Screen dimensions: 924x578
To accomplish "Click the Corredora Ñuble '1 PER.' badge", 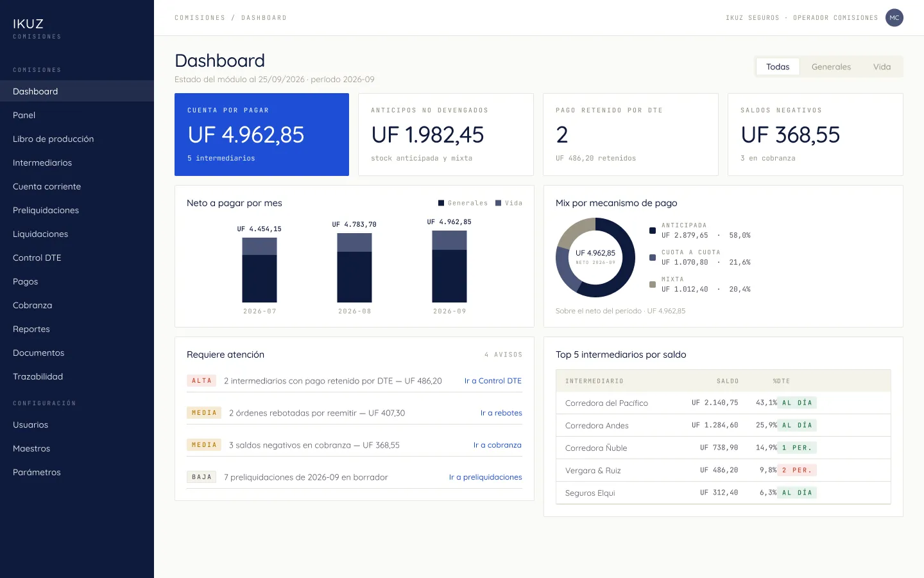I will [x=797, y=448].
